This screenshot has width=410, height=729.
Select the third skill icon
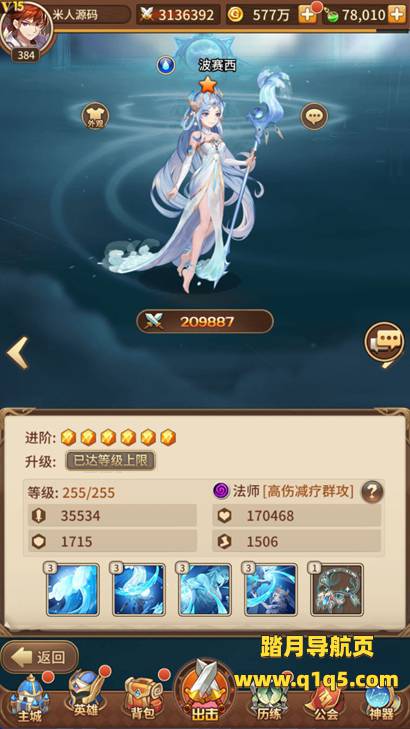click(x=205, y=590)
